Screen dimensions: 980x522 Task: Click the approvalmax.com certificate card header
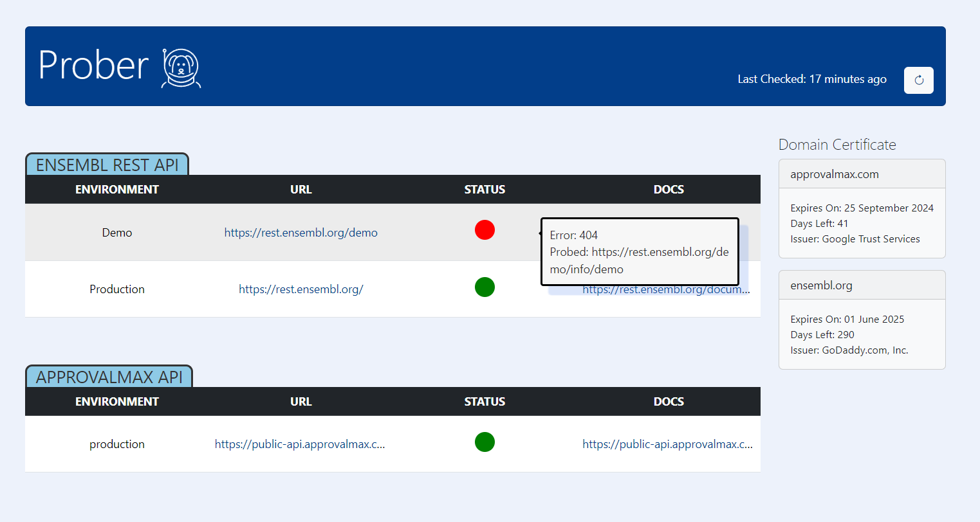[862, 174]
